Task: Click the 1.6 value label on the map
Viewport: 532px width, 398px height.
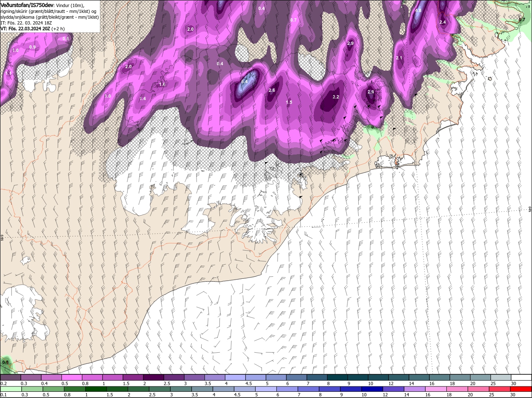Action: tap(162, 84)
